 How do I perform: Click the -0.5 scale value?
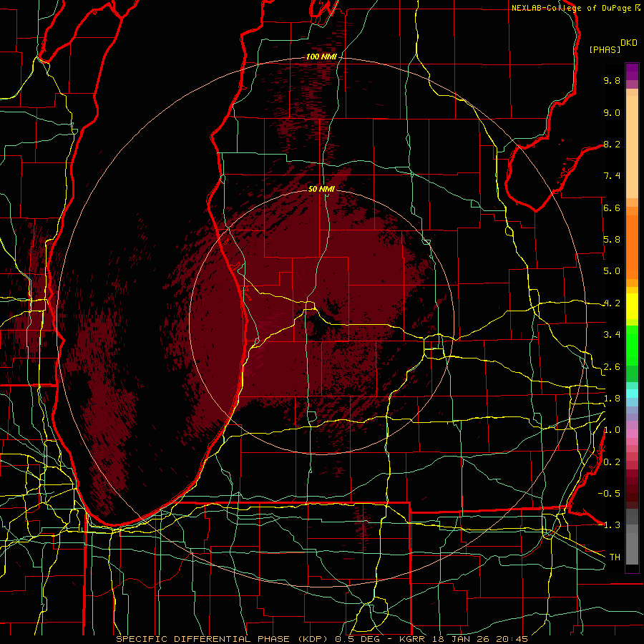coord(609,493)
